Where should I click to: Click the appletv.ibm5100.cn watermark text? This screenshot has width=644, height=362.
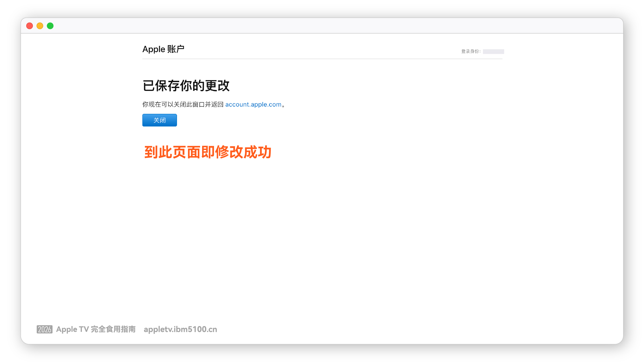(180, 329)
